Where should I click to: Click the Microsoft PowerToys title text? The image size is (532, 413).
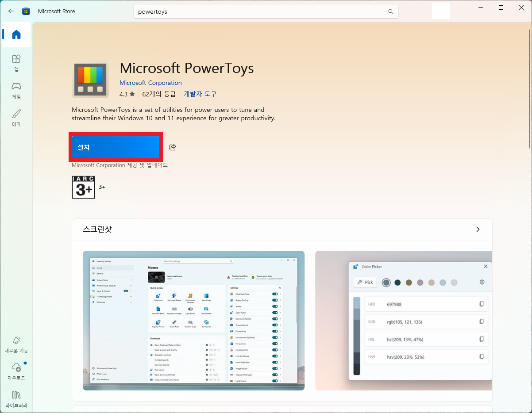[x=187, y=68]
